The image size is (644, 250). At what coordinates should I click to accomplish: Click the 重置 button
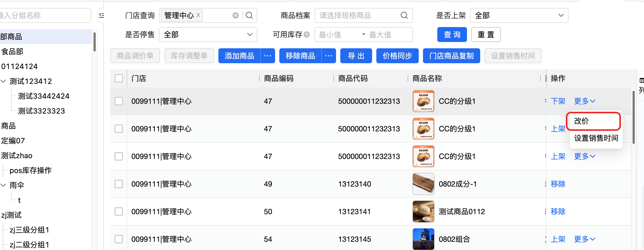pos(486,35)
